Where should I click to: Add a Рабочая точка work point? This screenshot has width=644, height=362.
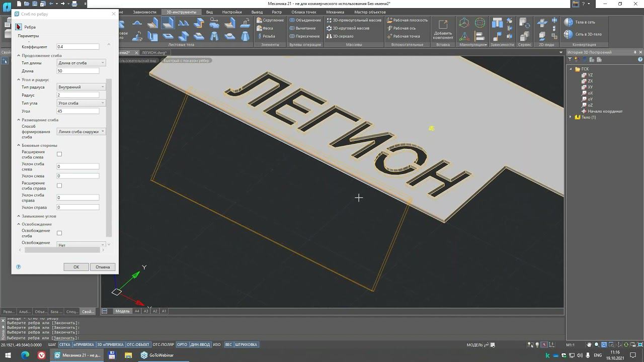tap(404, 36)
